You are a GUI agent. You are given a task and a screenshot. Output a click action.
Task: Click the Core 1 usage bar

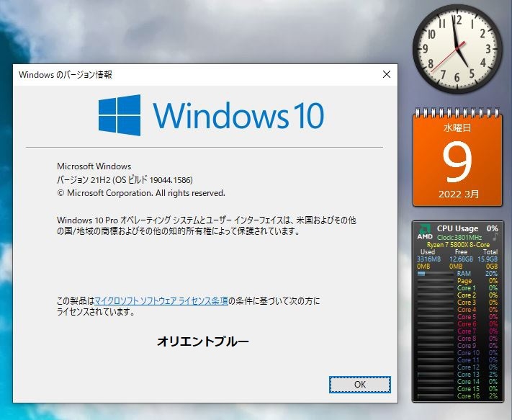pos(435,288)
